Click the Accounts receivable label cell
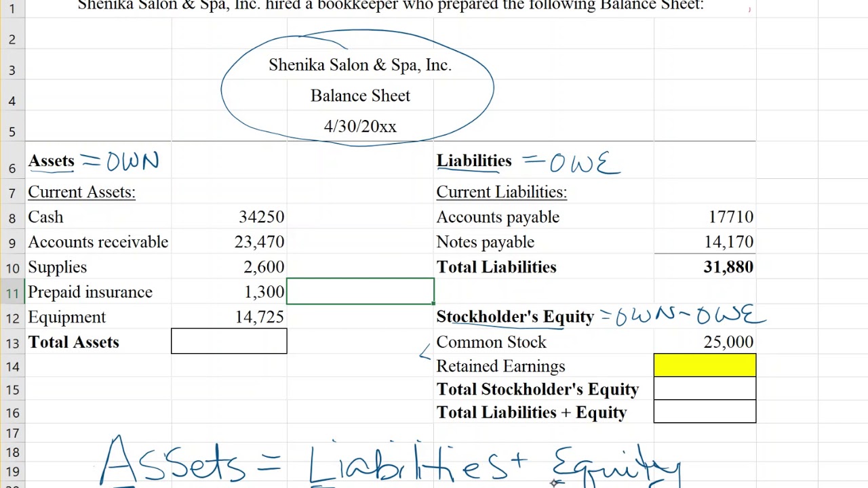Viewport: 868px width, 488px height. coord(98,242)
